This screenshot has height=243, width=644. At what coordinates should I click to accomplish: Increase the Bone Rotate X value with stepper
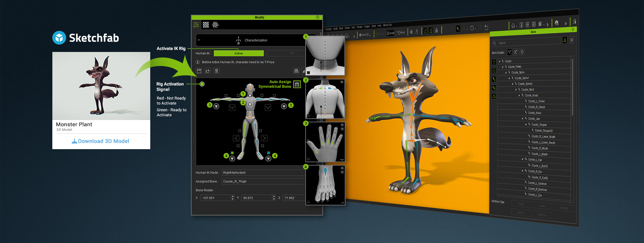pos(232,196)
